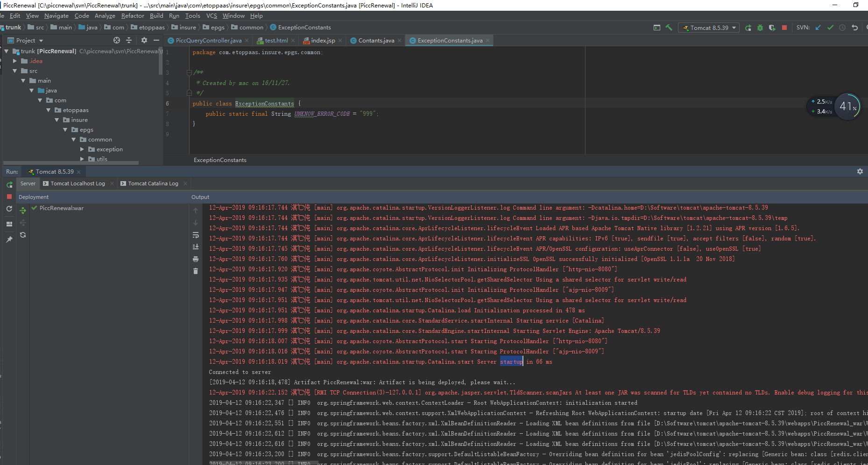Click the "Connected to server" console line

pos(240,372)
